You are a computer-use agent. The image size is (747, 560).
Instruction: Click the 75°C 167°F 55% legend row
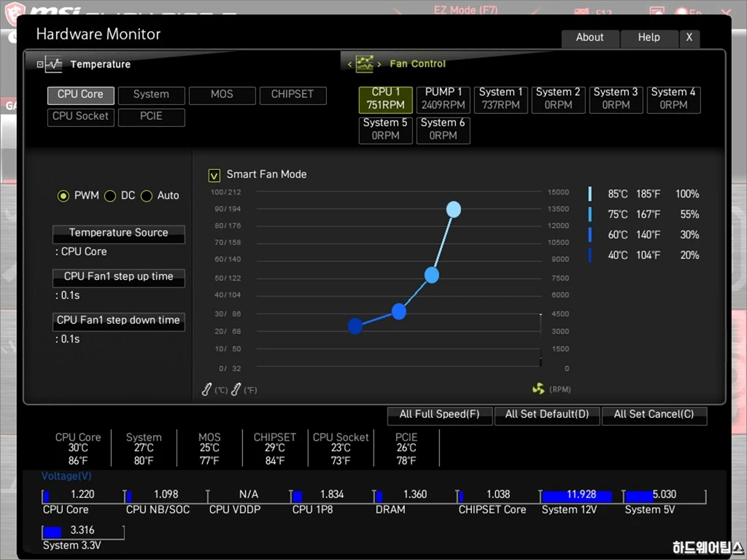tap(644, 214)
